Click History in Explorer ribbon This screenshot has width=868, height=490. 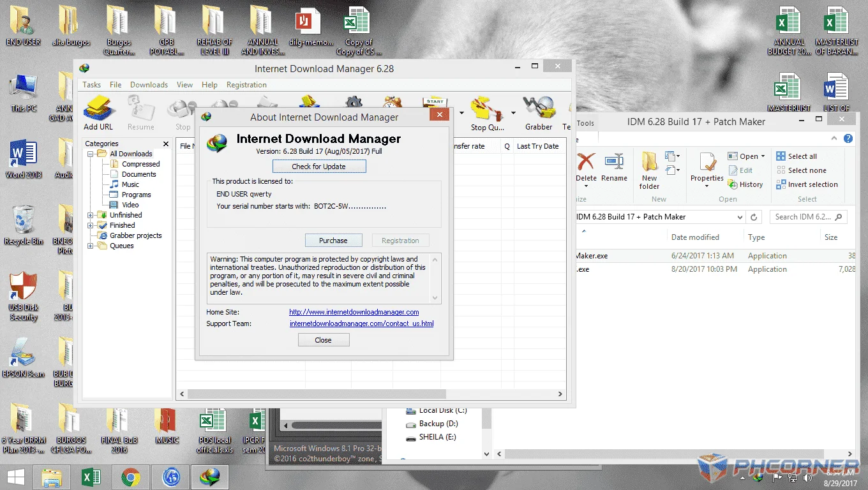[x=745, y=184]
